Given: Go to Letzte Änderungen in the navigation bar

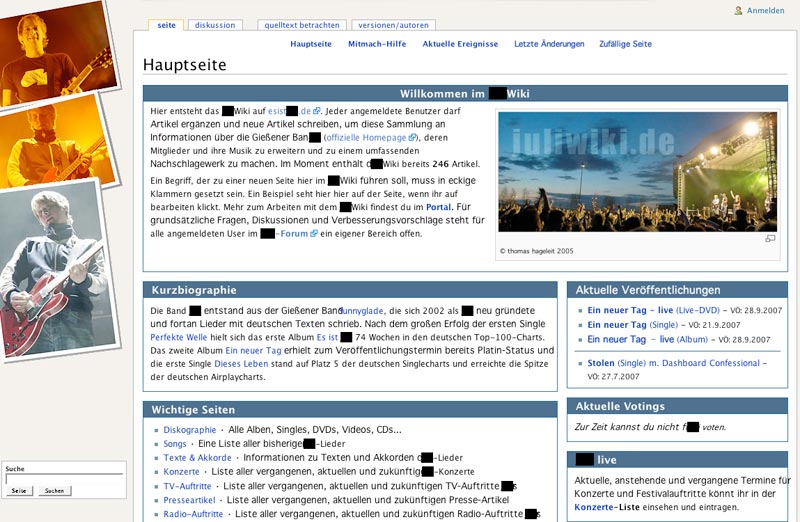Looking at the screenshot, I should (x=549, y=44).
